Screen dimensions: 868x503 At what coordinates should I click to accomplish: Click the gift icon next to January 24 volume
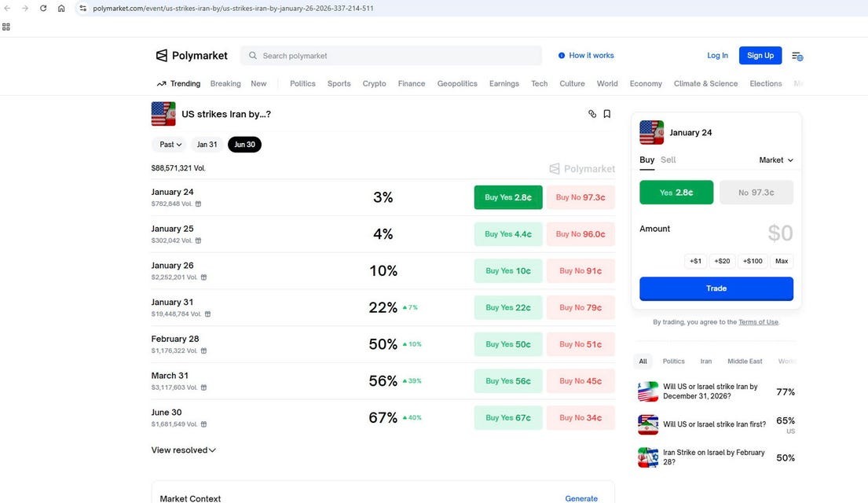coord(198,204)
